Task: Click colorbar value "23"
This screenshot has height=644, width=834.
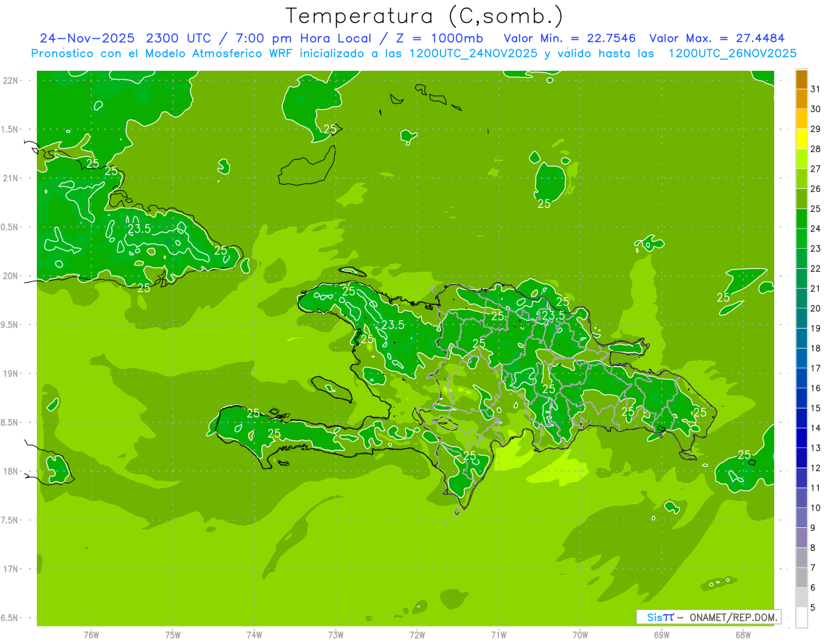Action: 815,249
